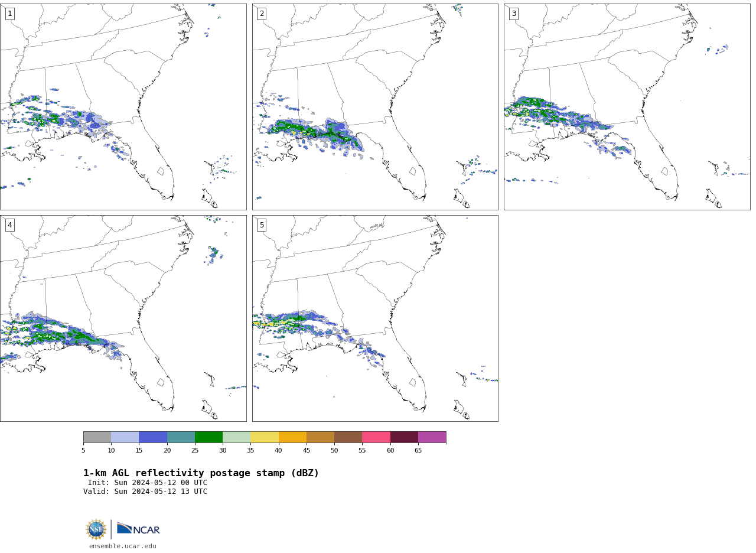This screenshot has height=553, width=756.
Task: Click the colorbar tick label 20
Action: [167, 451]
